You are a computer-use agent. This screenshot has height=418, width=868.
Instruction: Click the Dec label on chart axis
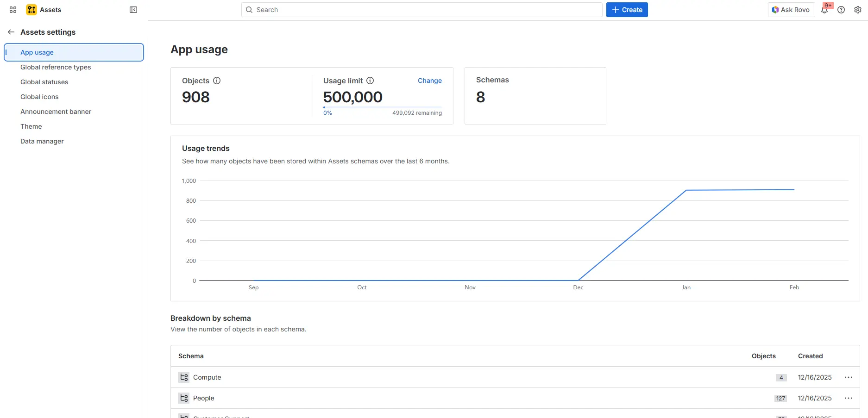tap(578, 287)
